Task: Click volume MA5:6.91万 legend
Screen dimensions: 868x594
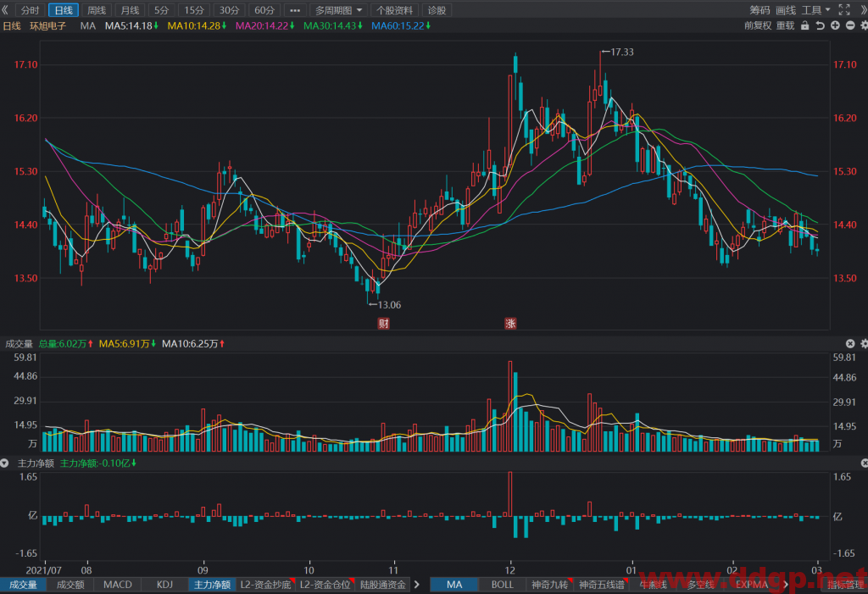Action: click(127, 344)
